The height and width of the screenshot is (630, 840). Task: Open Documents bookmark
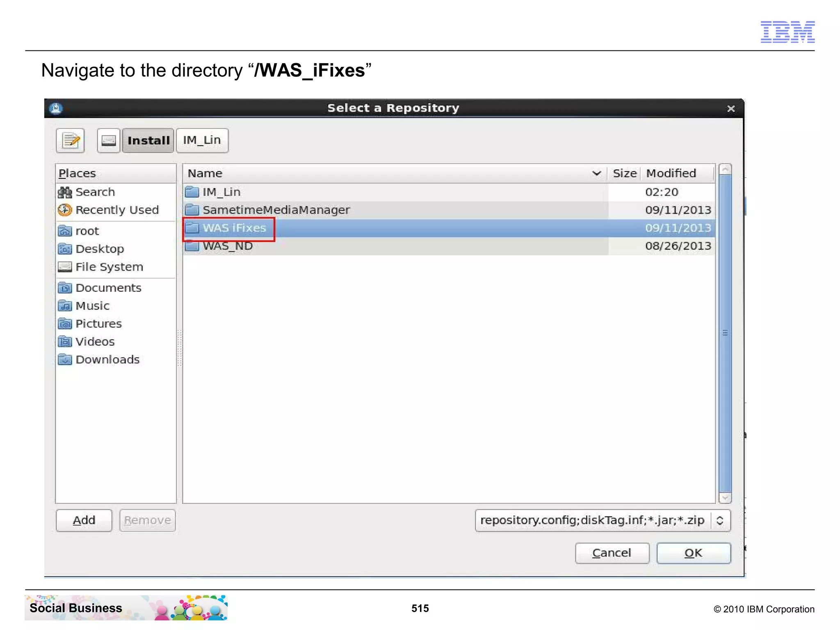tap(116, 288)
